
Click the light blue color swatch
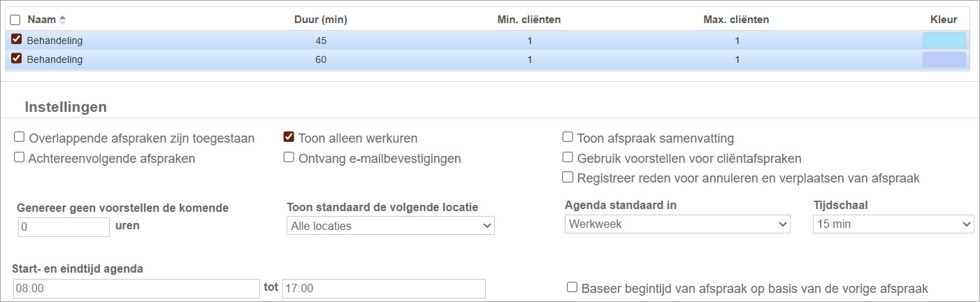point(944,41)
